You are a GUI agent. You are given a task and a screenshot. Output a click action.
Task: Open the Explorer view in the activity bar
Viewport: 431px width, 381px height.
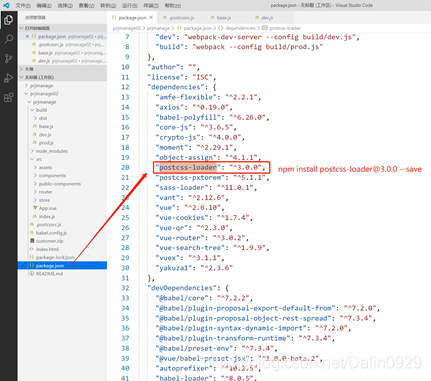(x=8, y=20)
